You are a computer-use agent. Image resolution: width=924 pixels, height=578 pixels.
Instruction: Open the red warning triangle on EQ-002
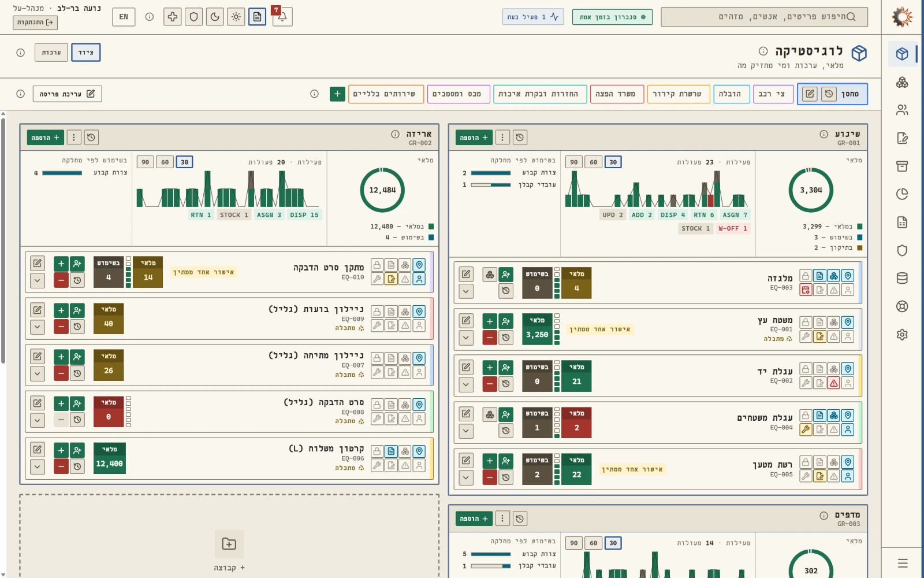pyautogui.click(x=834, y=383)
